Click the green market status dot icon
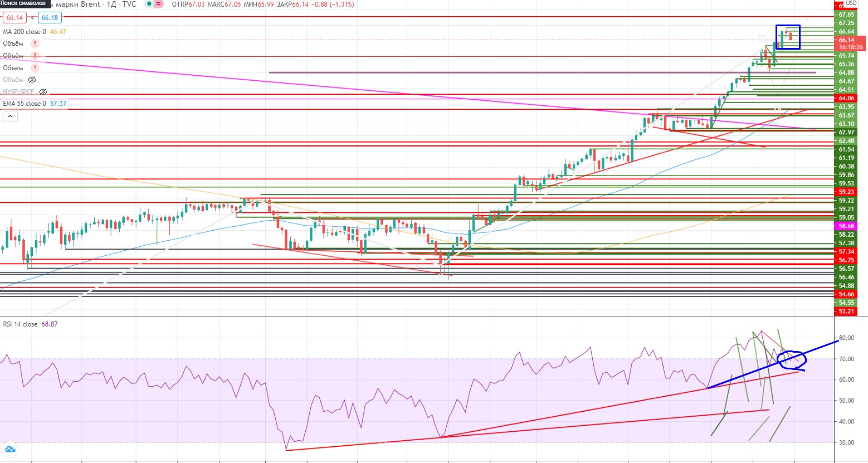The width and height of the screenshot is (868, 463). pyautogui.click(x=148, y=4)
